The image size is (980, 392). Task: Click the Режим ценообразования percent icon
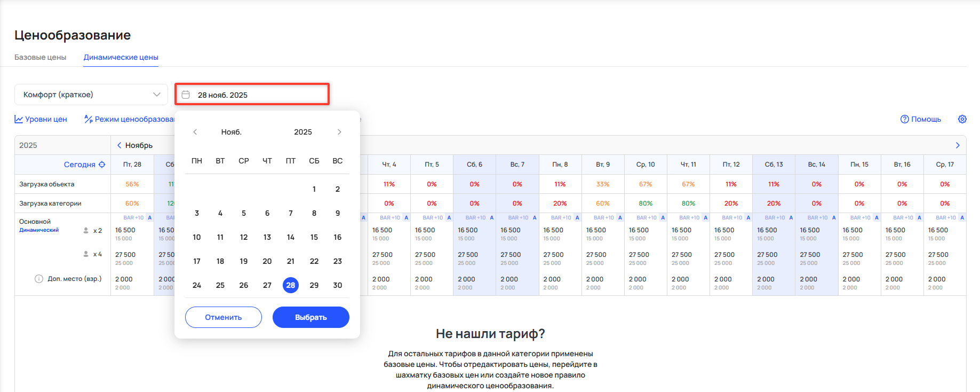[x=89, y=119]
